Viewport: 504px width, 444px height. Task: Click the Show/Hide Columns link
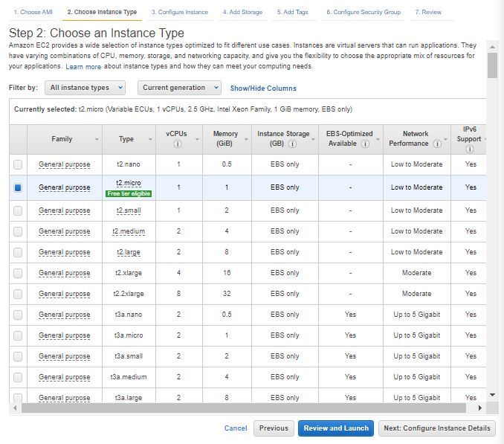[x=263, y=89]
